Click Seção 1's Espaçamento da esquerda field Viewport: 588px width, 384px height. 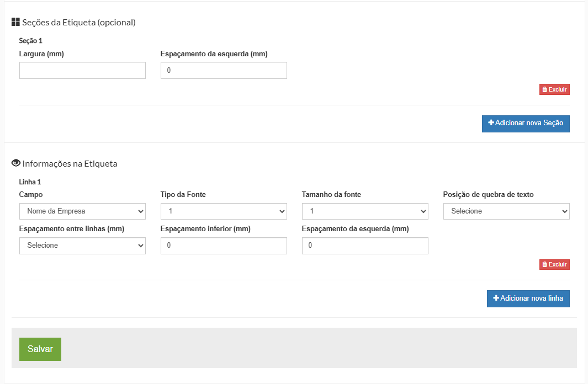coord(224,71)
